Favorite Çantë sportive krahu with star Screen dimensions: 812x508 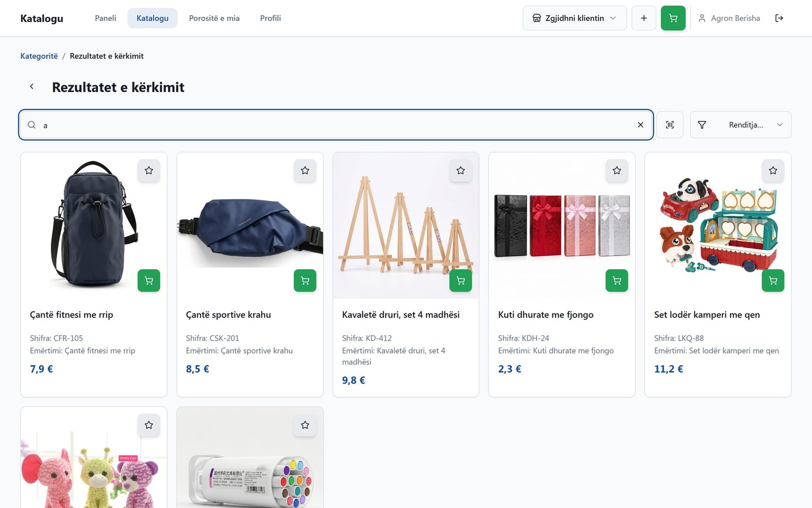[x=305, y=171]
